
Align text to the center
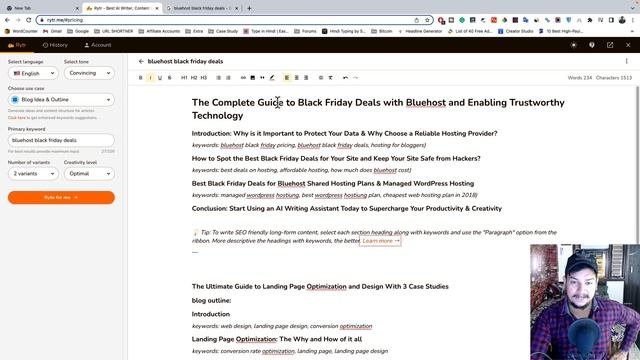(x=297, y=78)
